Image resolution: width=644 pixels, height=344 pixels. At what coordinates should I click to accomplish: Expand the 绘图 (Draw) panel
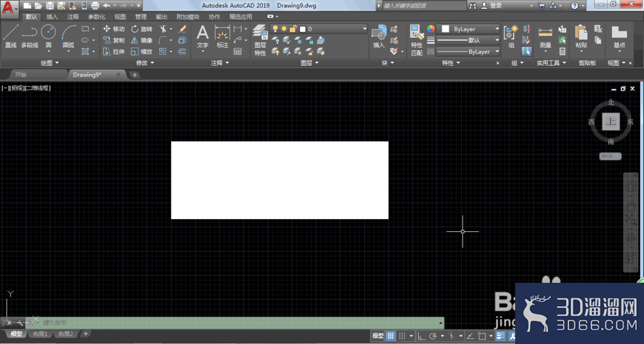(50, 63)
